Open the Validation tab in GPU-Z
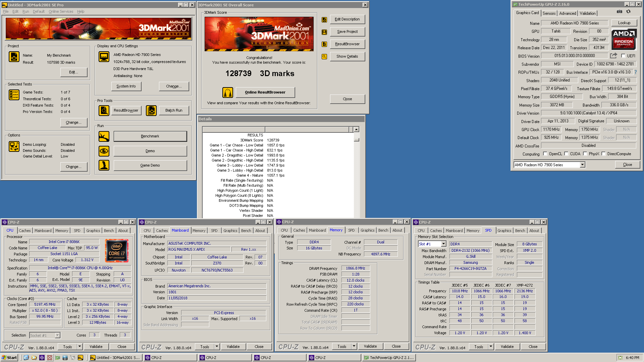Screen dimensions: 644x362 (x=588, y=13)
